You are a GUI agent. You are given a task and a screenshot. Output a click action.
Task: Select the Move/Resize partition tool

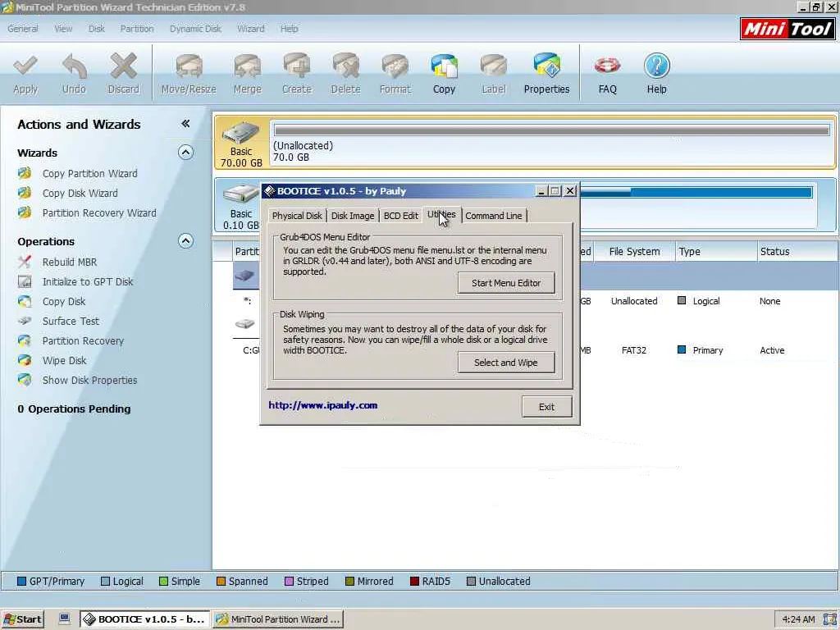coord(189,75)
